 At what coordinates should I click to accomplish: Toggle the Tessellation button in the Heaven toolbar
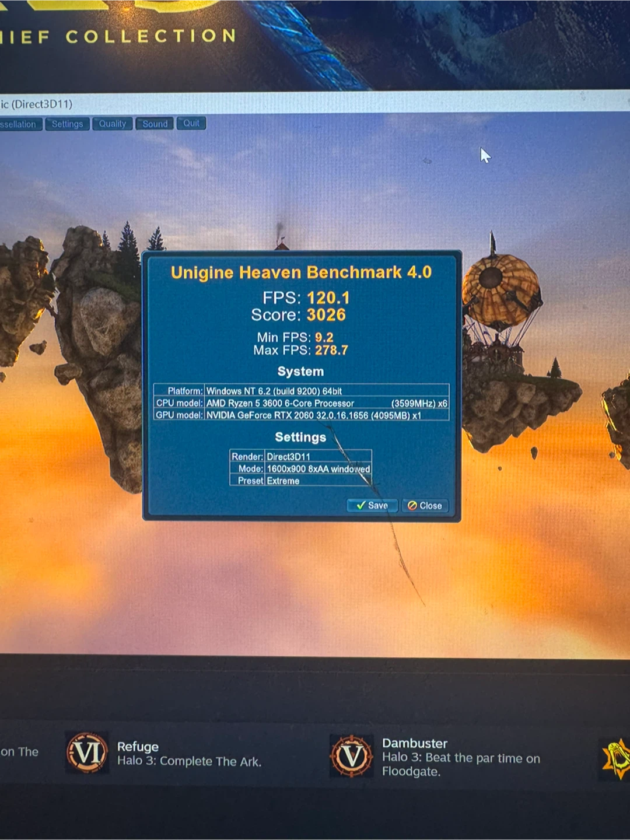pyautogui.click(x=20, y=124)
